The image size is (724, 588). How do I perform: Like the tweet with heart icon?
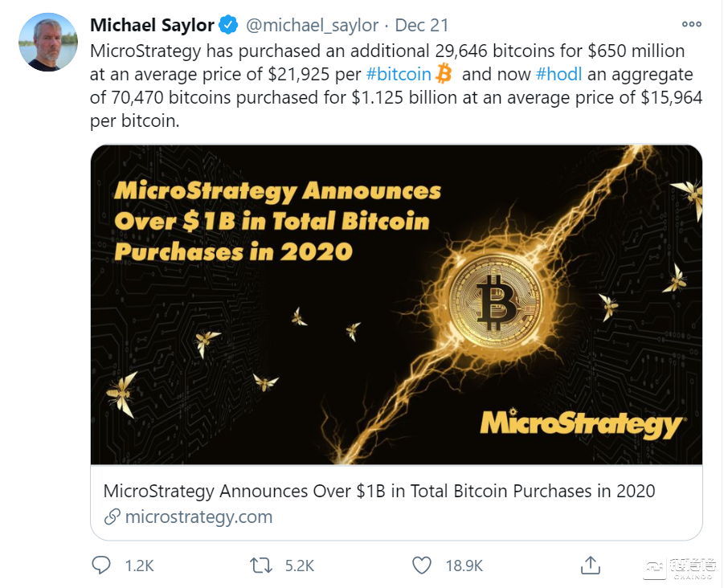(x=422, y=566)
